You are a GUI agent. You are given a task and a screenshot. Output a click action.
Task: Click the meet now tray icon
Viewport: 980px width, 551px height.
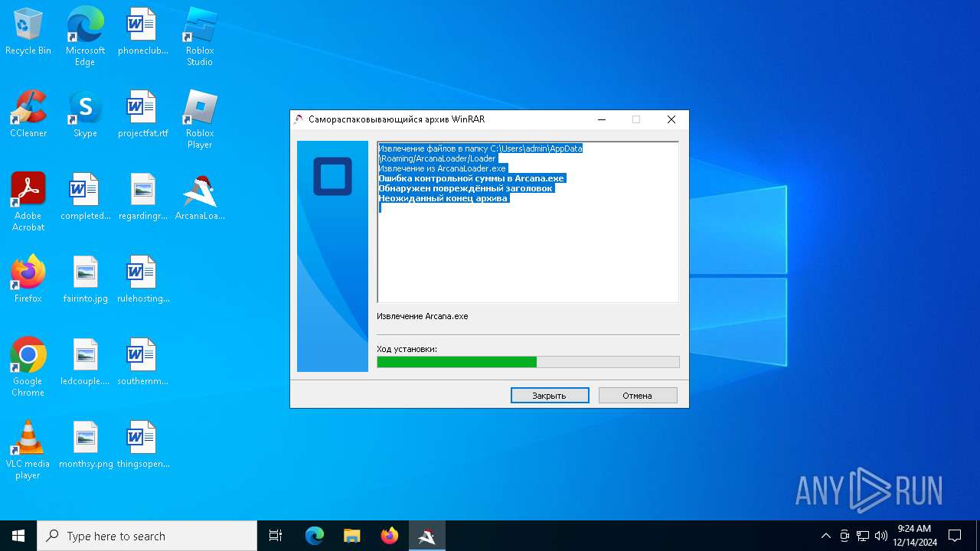click(844, 536)
